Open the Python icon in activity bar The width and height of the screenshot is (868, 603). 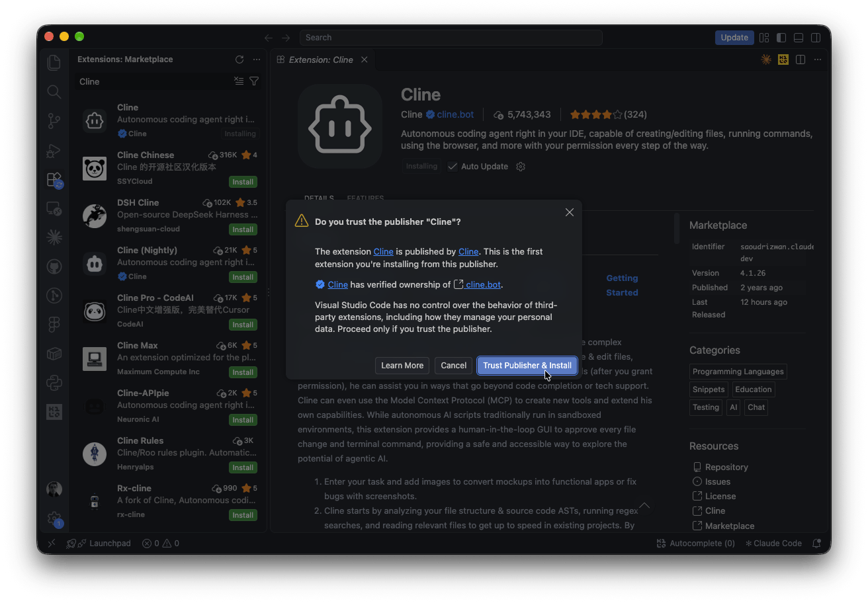point(54,382)
